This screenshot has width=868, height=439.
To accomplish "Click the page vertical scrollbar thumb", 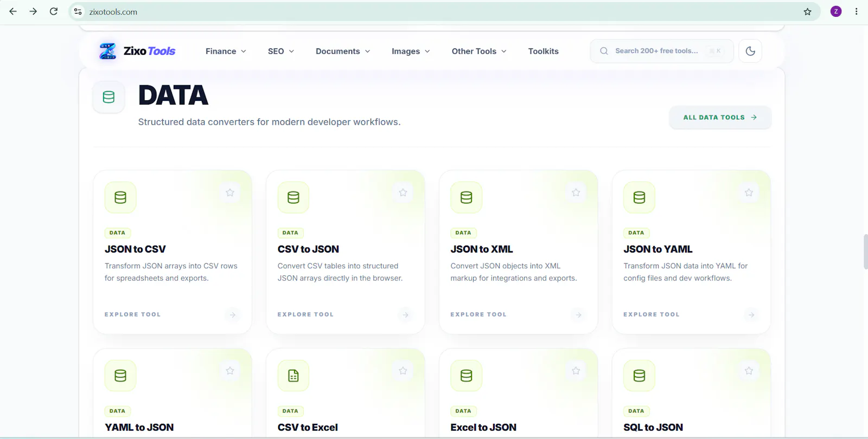I will pos(865,251).
